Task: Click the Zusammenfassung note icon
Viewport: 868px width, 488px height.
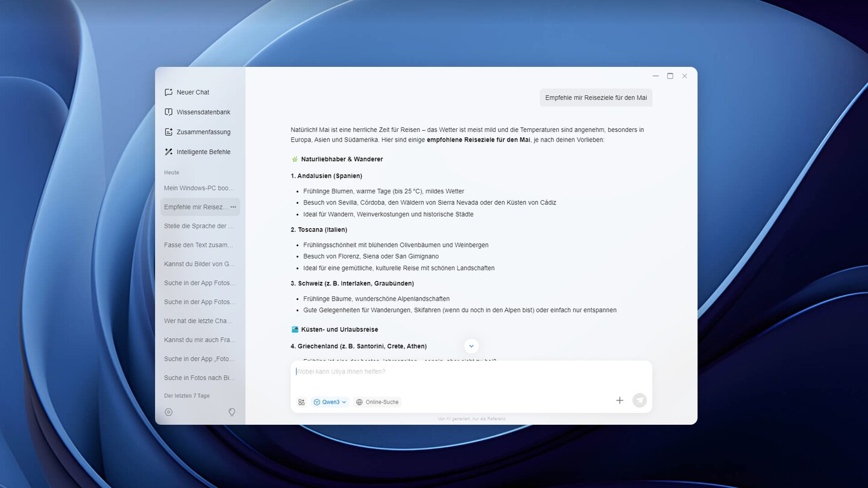Action: [x=169, y=132]
